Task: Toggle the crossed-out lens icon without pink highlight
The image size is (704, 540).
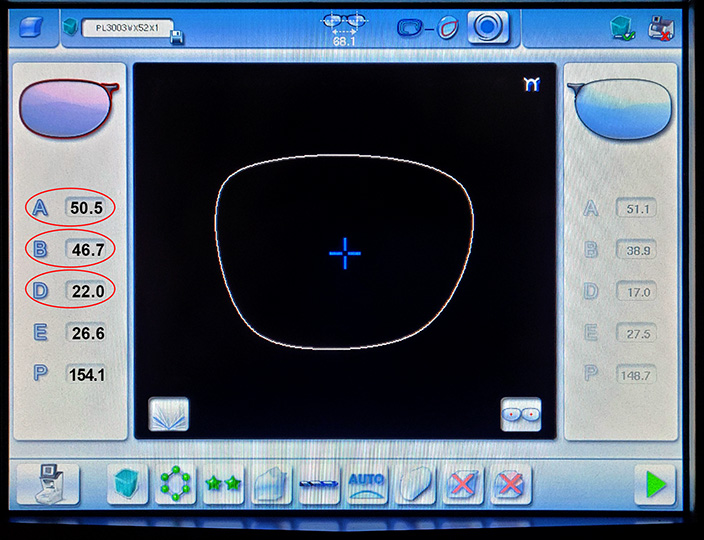Action: (463, 484)
